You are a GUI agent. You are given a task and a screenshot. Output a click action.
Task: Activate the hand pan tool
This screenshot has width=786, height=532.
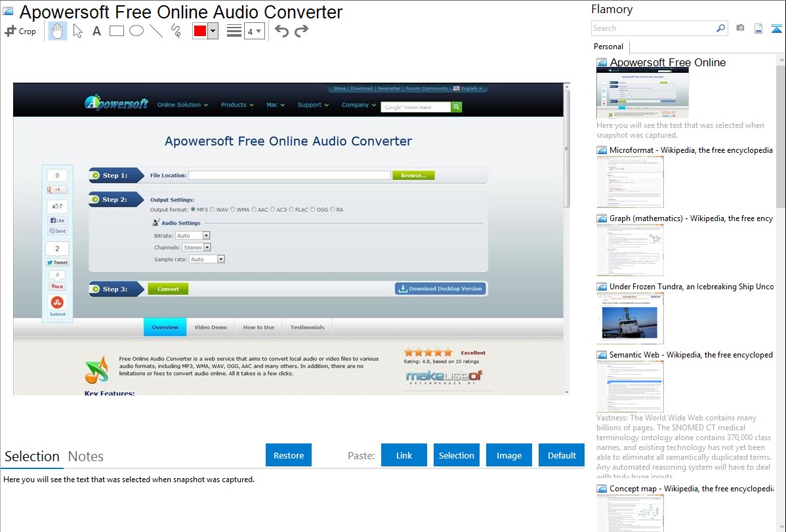click(x=58, y=31)
